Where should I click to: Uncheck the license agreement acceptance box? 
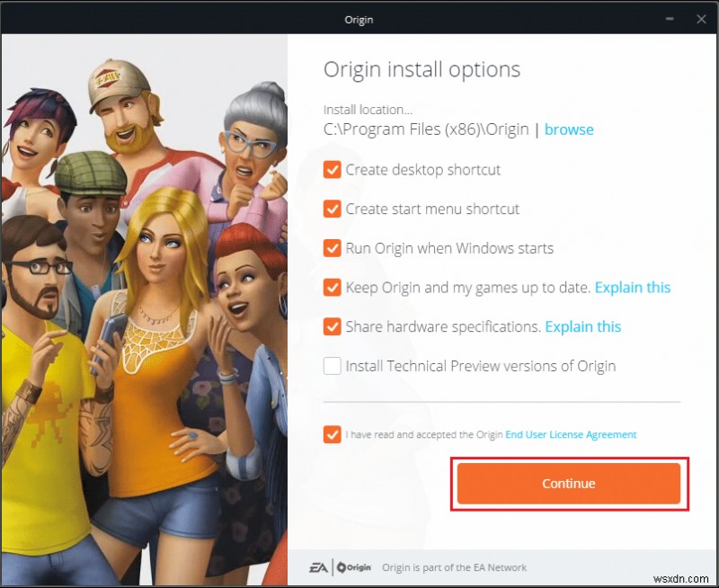tap(332, 434)
